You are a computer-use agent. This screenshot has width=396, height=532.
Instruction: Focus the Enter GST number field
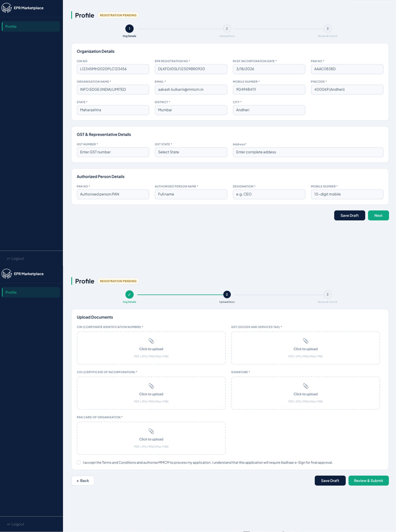point(113,152)
